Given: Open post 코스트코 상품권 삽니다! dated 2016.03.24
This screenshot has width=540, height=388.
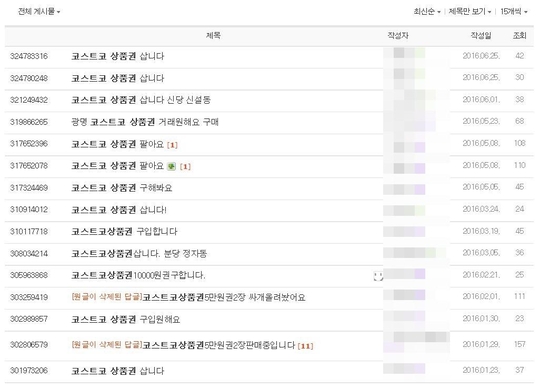Looking at the screenshot, I should [x=119, y=210].
